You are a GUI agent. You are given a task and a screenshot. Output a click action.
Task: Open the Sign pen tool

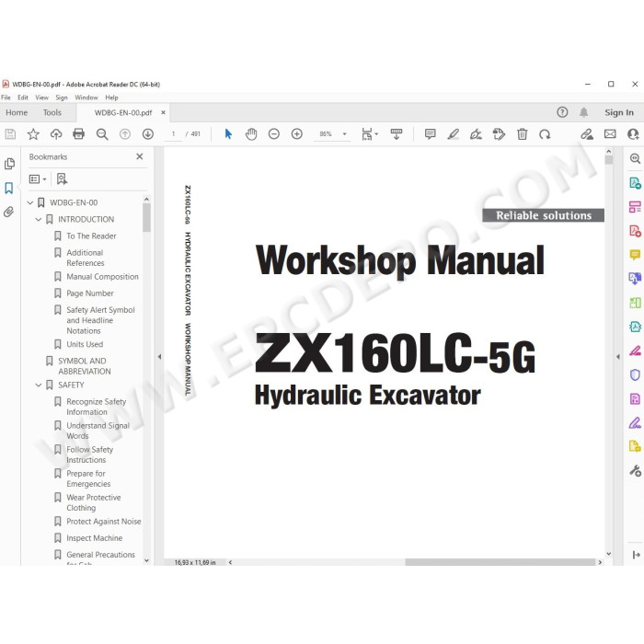click(x=476, y=134)
